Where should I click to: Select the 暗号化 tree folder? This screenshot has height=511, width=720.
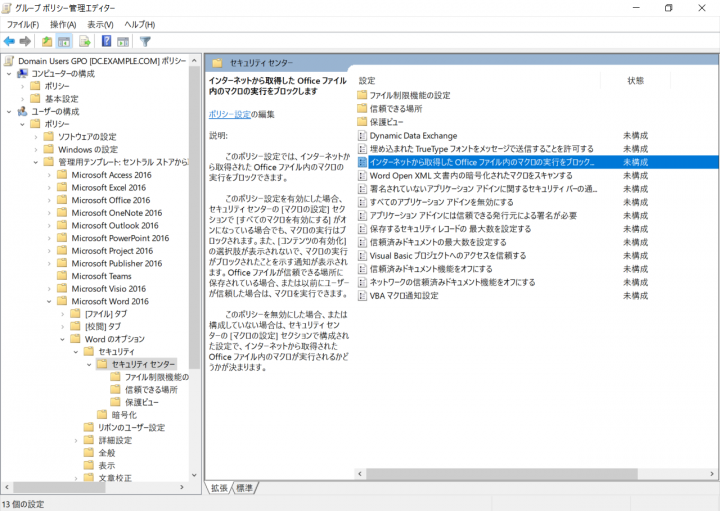[x=124, y=415]
